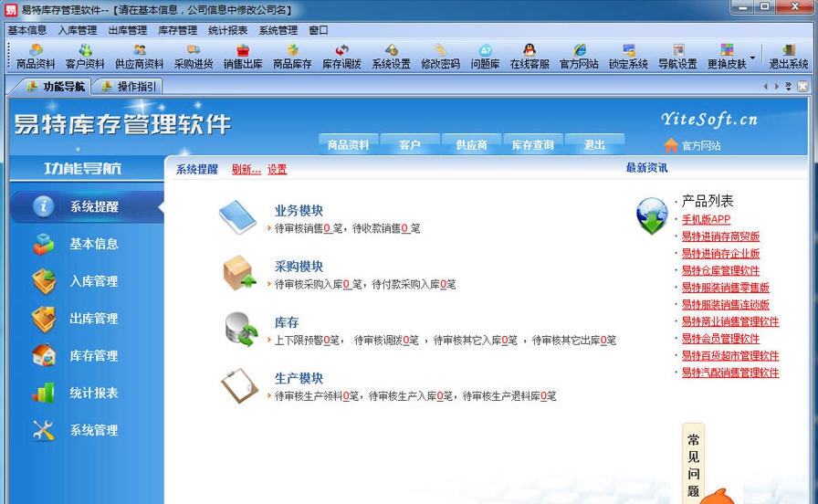This screenshot has width=818, height=504.
Task: Switch to the 操作指引 tab
Action: click(129, 87)
